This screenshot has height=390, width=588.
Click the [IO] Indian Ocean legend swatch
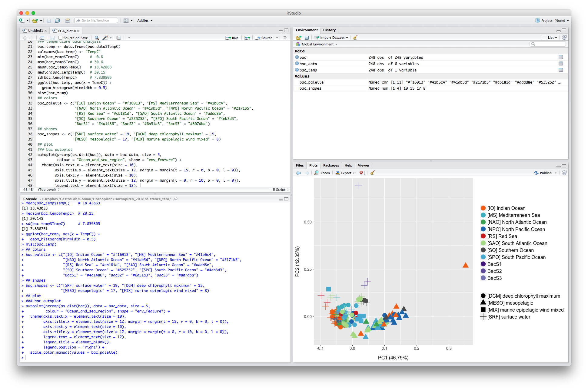(483, 208)
